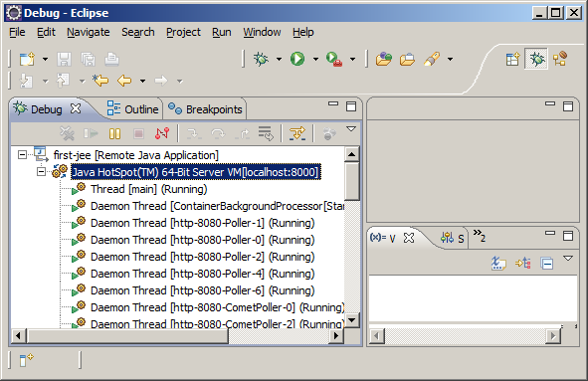
Task: Click the Print icon
Action: (x=111, y=60)
